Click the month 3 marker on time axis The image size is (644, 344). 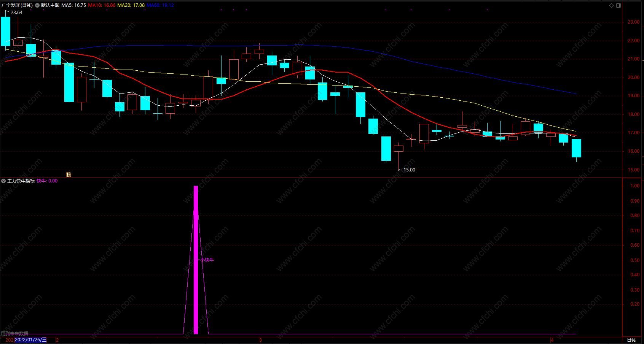click(x=260, y=340)
